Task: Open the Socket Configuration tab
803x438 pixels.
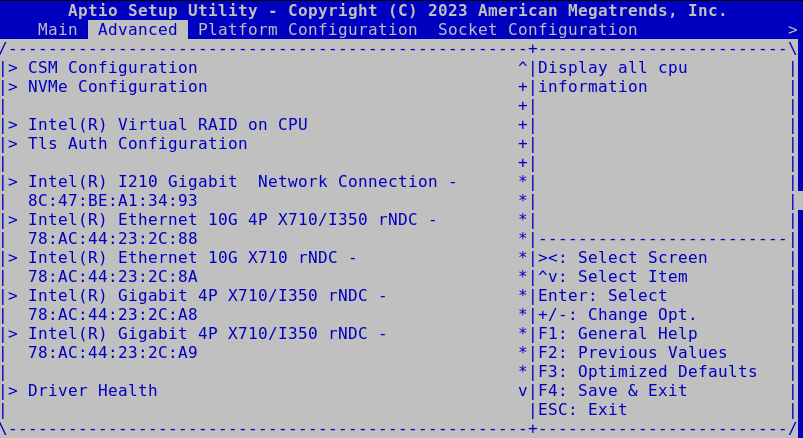Action: [x=537, y=30]
